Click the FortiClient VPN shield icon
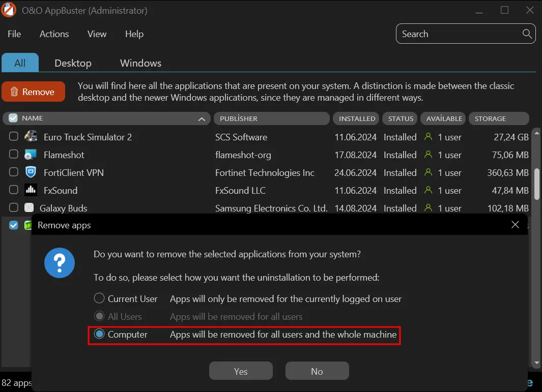This screenshot has height=392, width=542. pyautogui.click(x=31, y=172)
